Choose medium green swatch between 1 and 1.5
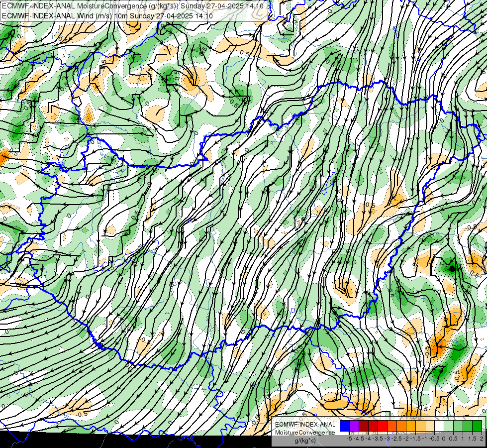Image resolution: width=487 pixels, height=448 pixels. click(x=468, y=426)
